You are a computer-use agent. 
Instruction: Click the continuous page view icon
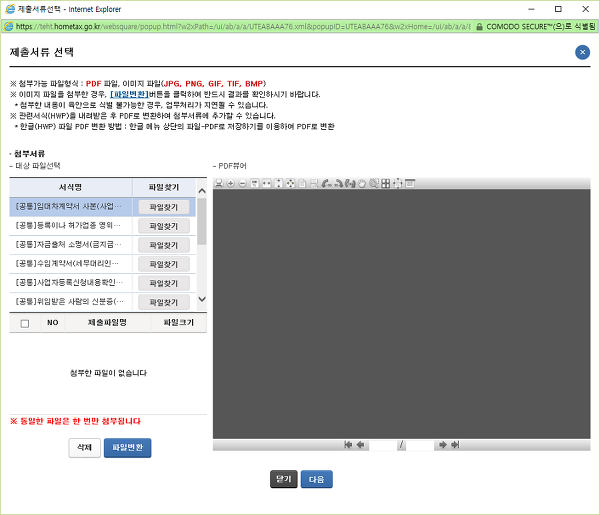pyautogui.click(x=314, y=183)
